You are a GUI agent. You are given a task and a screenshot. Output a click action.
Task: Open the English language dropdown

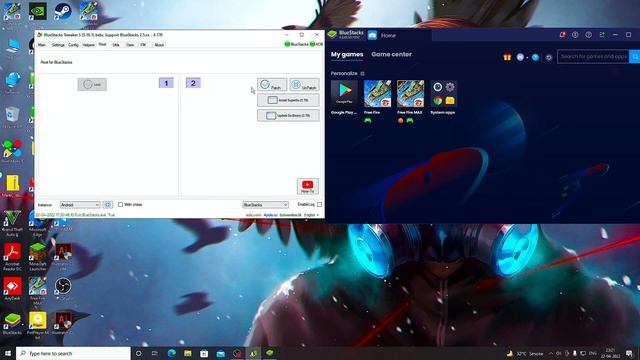[311, 215]
